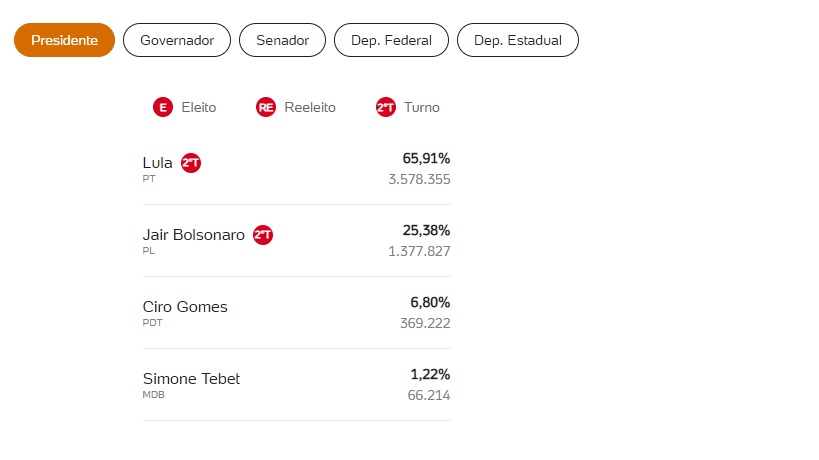Select candidate name Ciro Gomes

point(185,307)
